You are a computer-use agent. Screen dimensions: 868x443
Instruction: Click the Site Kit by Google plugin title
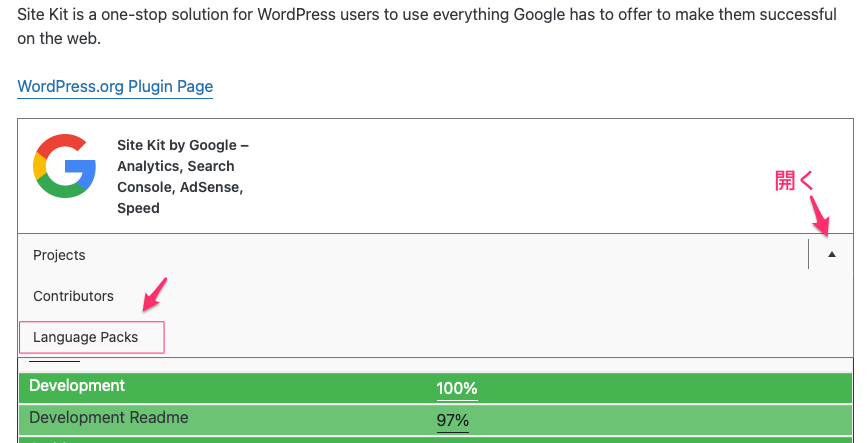(x=183, y=176)
